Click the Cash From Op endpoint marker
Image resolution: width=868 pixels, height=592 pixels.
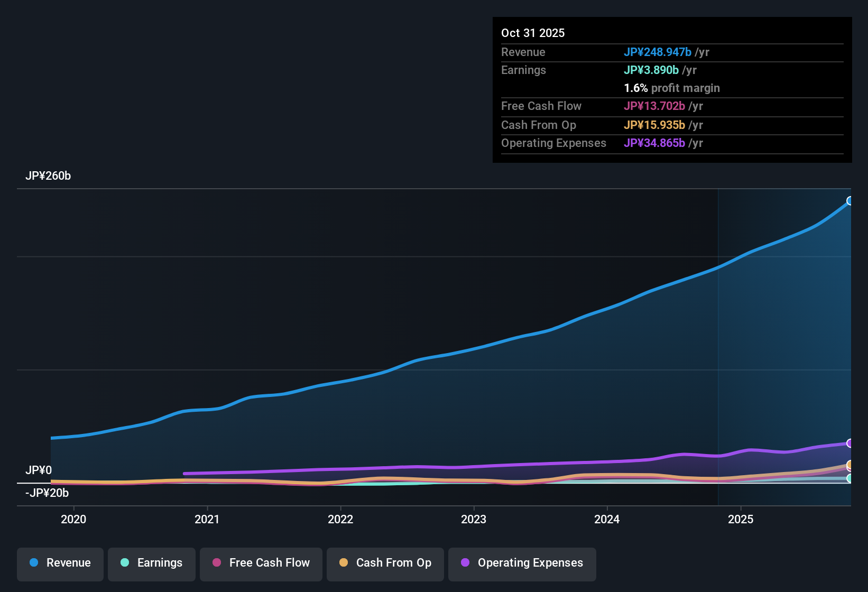(x=850, y=465)
